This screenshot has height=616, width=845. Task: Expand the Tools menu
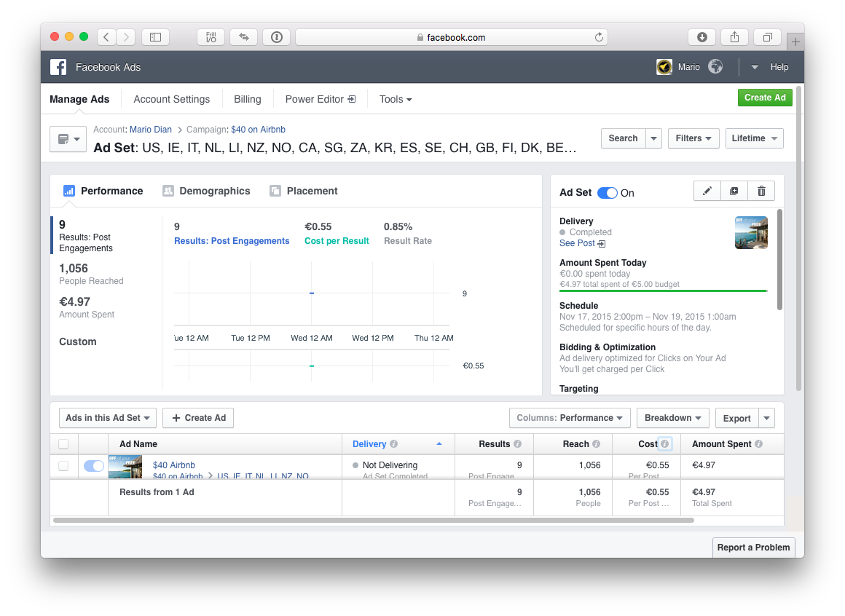(396, 99)
